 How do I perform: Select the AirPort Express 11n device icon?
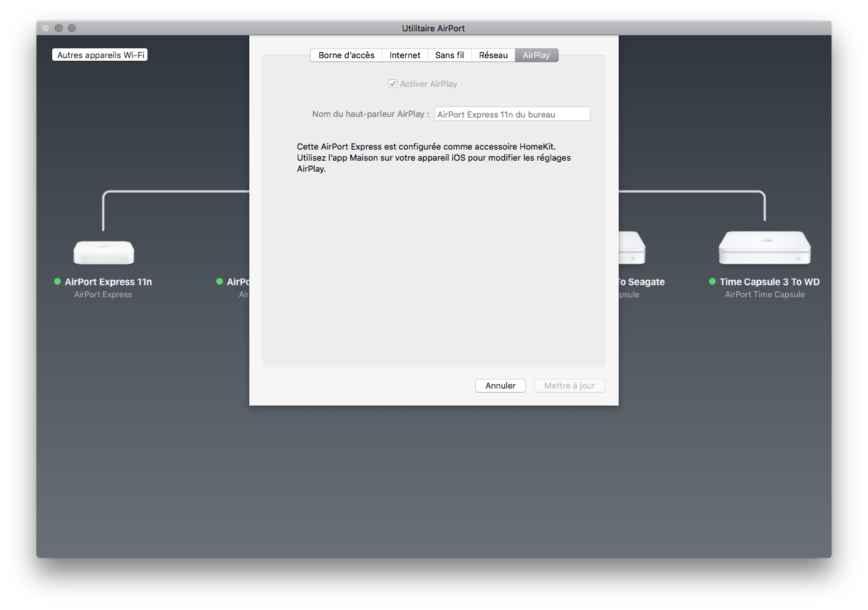pyautogui.click(x=104, y=253)
